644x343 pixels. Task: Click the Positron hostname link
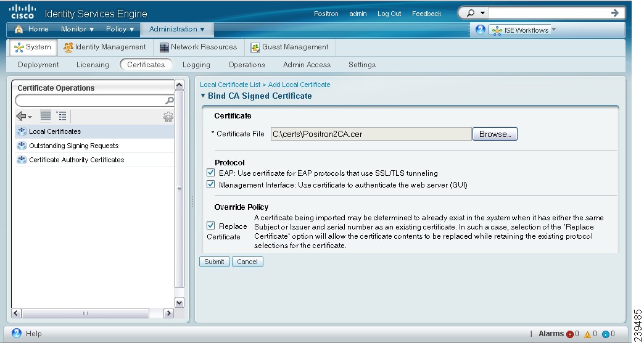tap(326, 14)
